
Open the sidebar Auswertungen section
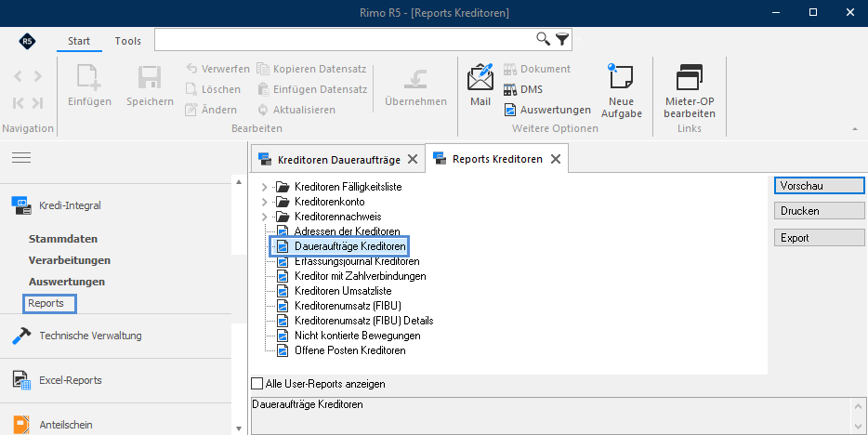(66, 282)
